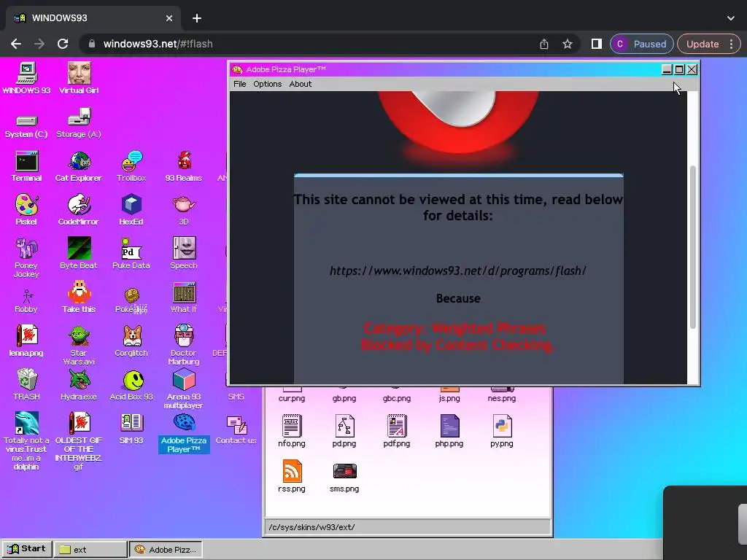
Task: Open the dolphin 'Totally not a virus' icon
Action: 26,441
